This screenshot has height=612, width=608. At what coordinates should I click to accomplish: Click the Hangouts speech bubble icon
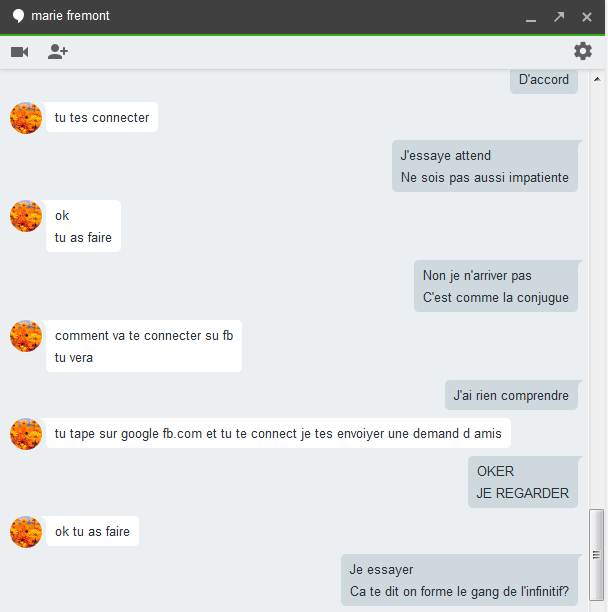pos(18,16)
